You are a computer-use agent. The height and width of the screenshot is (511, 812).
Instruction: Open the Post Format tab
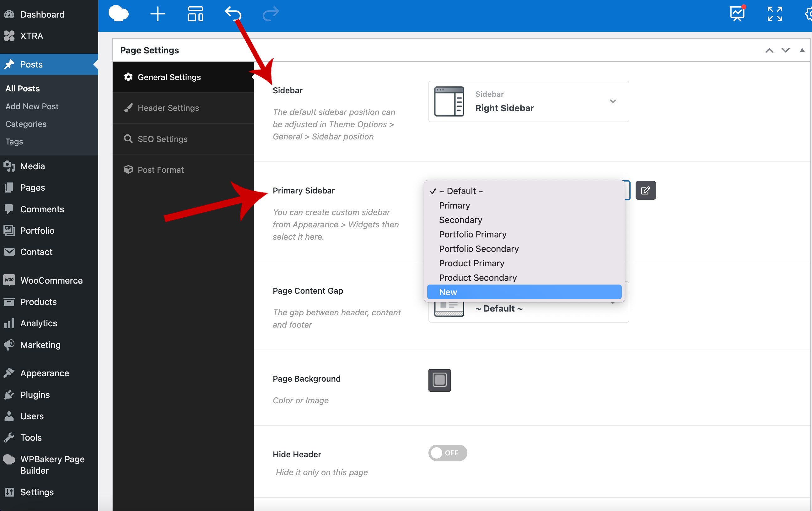tap(160, 170)
